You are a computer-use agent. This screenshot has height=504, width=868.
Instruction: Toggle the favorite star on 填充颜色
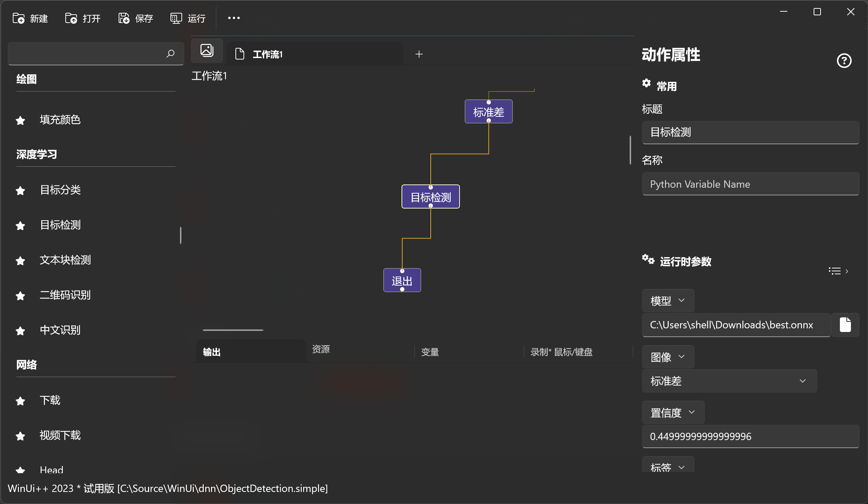pos(20,121)
